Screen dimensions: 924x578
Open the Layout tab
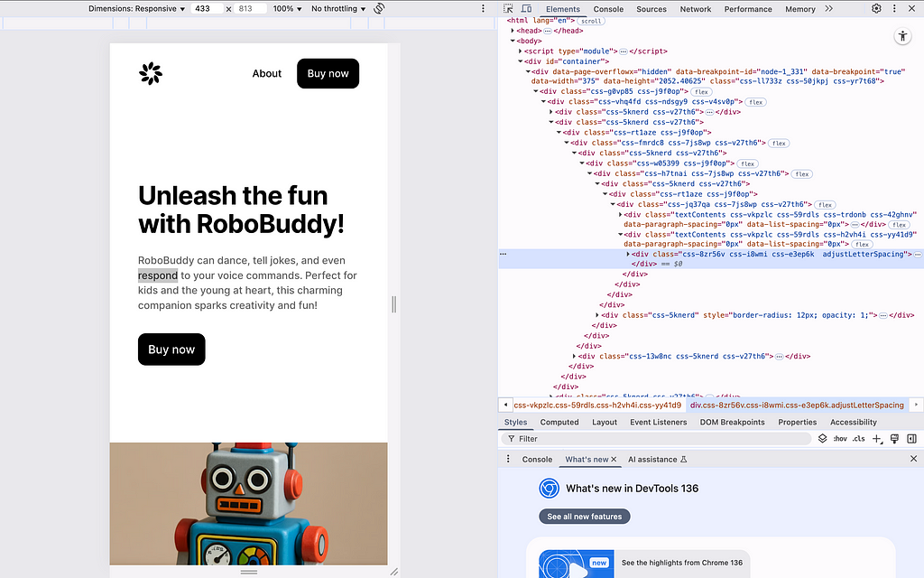[x=604, y=423]
